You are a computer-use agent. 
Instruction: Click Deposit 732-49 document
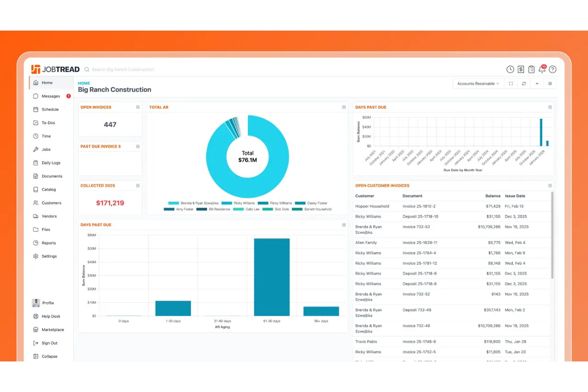click(417, 310)
